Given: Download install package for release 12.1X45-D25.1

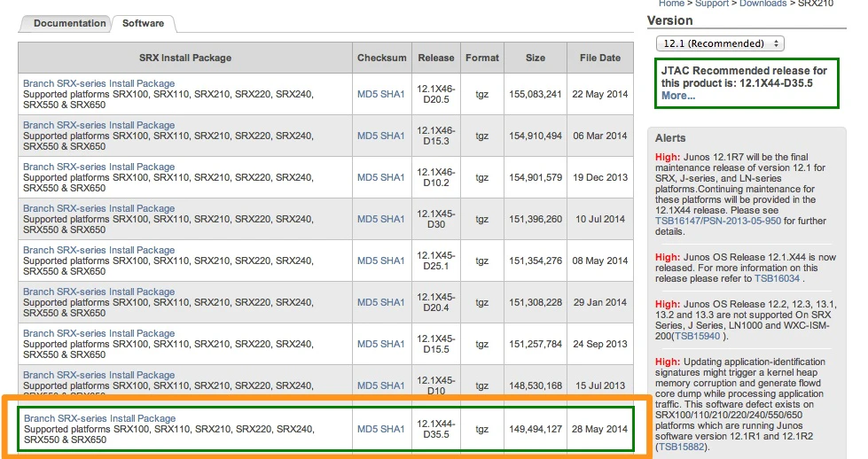Looking at the screenshot, I should 98,250.
